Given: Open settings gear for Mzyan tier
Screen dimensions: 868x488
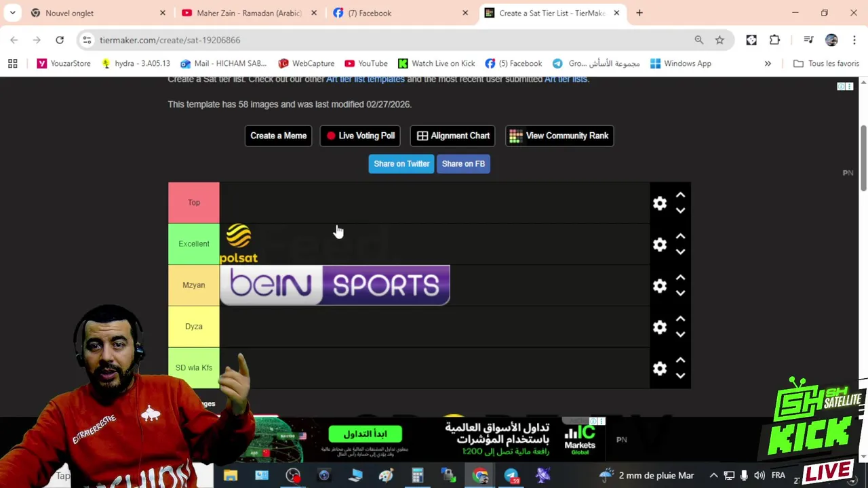Looking at the screenshot, I should pos(660,286).
